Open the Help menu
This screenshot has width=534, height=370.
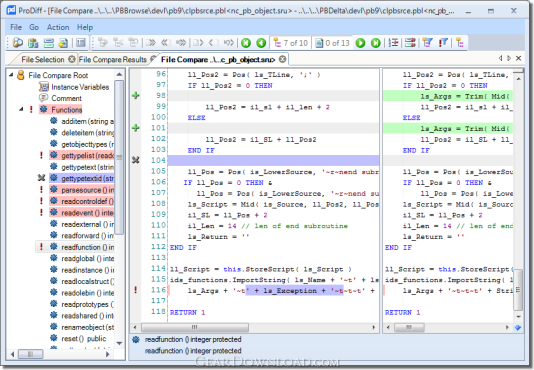pyautogui.click(x=84, y=27)
